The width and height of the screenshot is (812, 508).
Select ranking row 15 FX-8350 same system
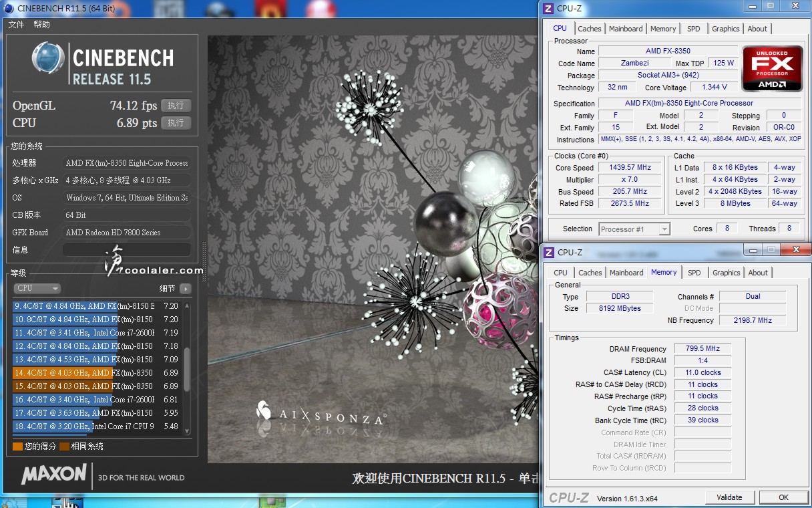pos(97,386)
